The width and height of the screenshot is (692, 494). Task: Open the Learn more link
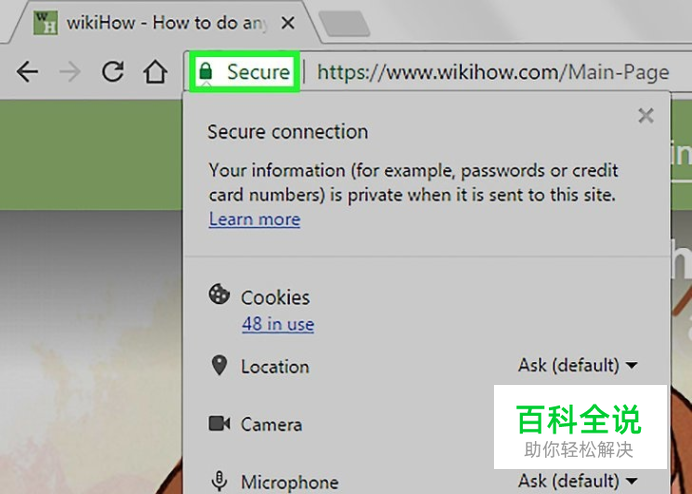(x=255, y=219)
